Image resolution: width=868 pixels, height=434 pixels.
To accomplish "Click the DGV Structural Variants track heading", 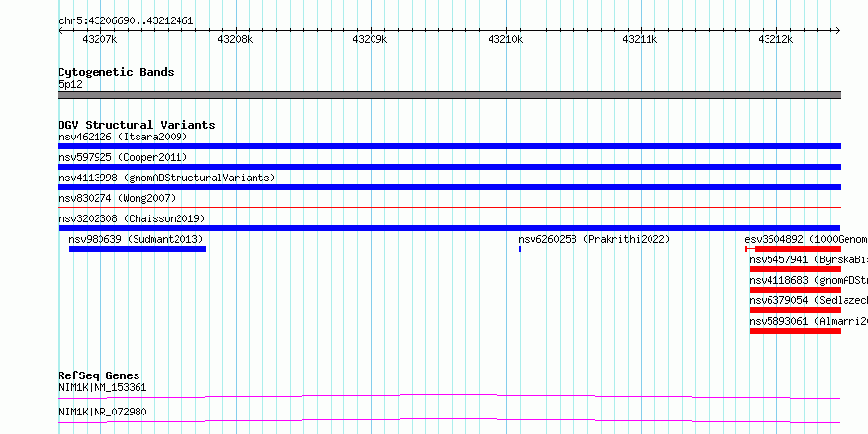I will 137,125.
